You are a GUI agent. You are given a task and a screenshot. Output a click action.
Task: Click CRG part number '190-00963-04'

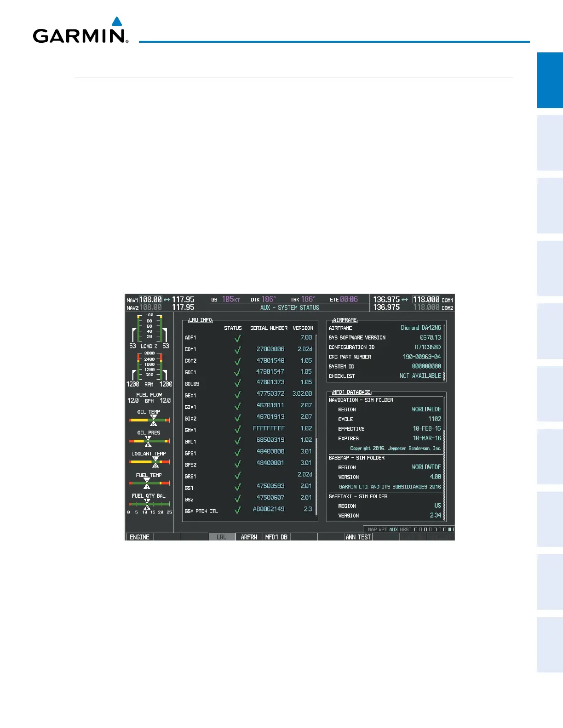pos(422,357)
